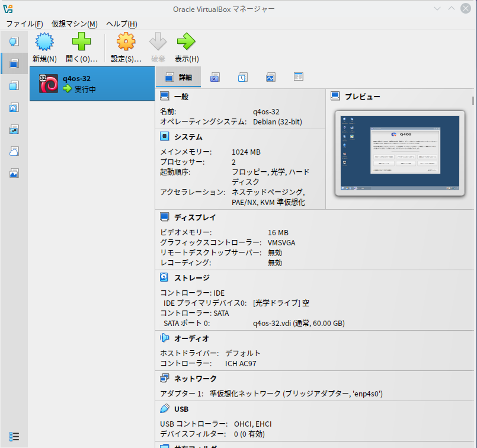477x448 pixels.
Task: Open the Cloud tool in left sidebar
Action: tap(14, 151)
